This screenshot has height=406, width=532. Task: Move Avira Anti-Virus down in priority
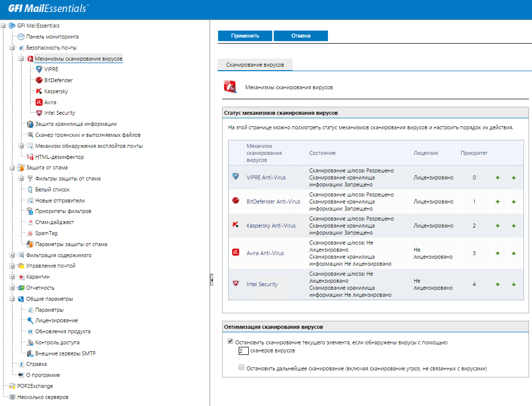[513, 253]
